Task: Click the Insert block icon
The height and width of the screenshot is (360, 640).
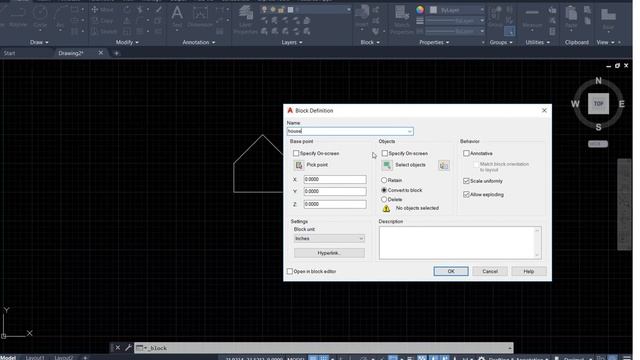Action: click(x=362, y=16)
